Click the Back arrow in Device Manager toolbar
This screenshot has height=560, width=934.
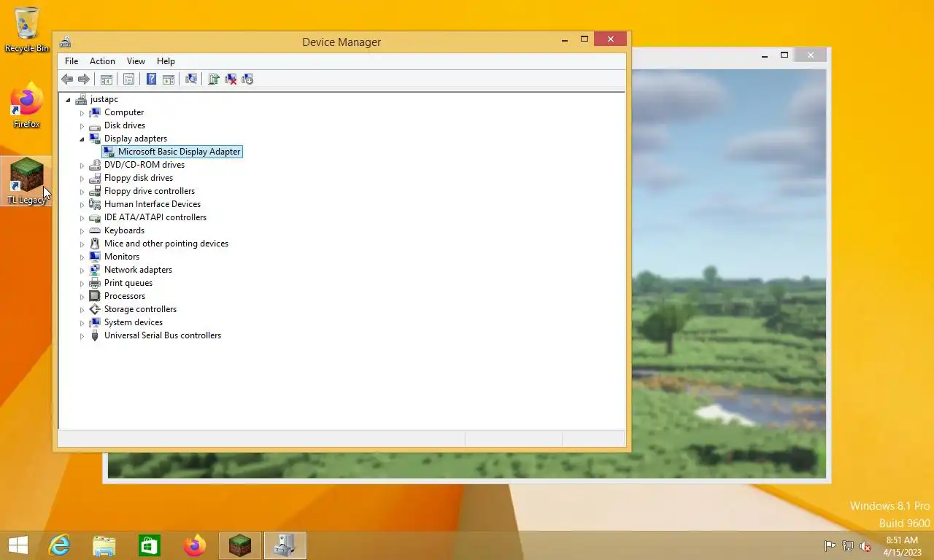tap(67, 79)
